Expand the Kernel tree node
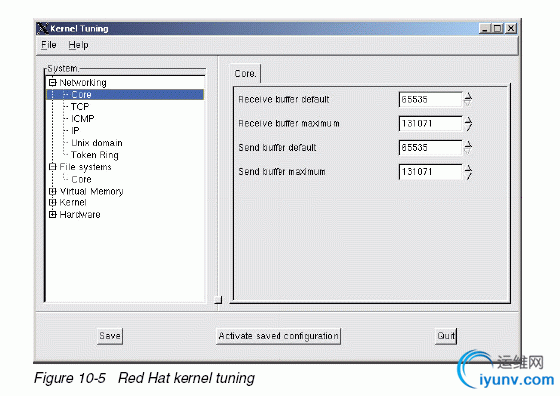The height and width of the screenshot is (396, 560). coord(52,202)
